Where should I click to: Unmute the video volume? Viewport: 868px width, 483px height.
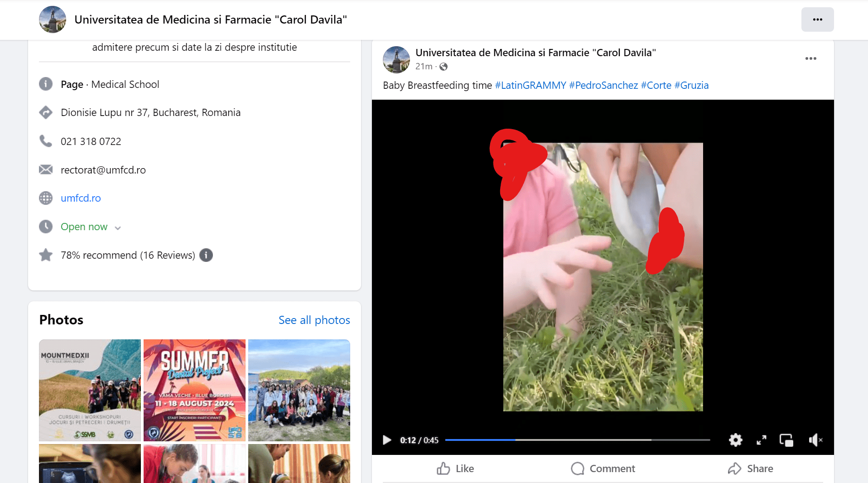pyautogui.click(x=815, y=440)
